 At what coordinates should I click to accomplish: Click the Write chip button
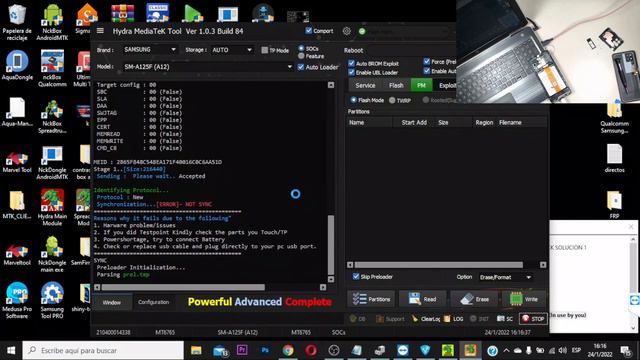click(x=524, y=299)
